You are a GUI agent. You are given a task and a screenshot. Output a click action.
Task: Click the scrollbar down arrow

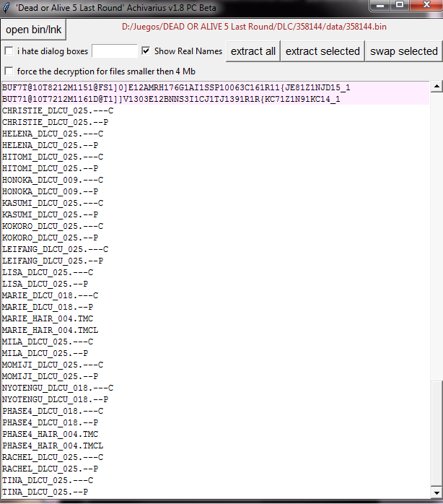(437, 492)
